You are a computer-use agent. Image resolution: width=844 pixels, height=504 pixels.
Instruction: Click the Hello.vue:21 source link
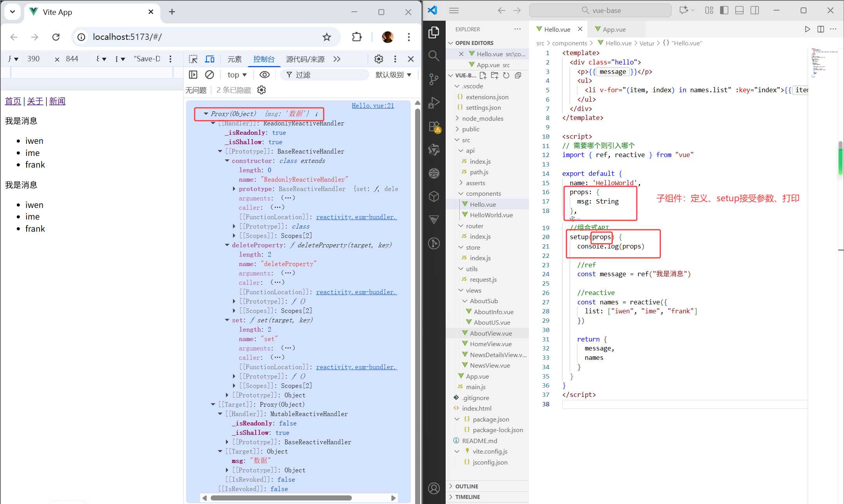click(x=373, y=105)
